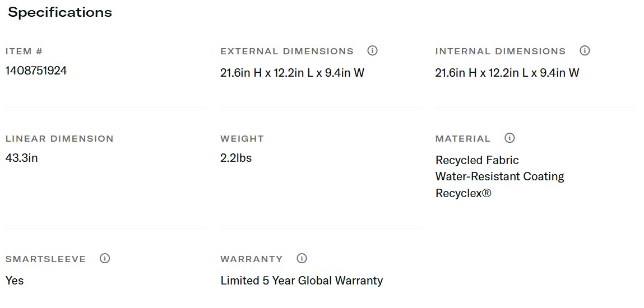Viewport: 644px width, 308px height.
Task: Click the Internal Dimensions info icon
Action: pyautogui.click(x=585, y=51)
